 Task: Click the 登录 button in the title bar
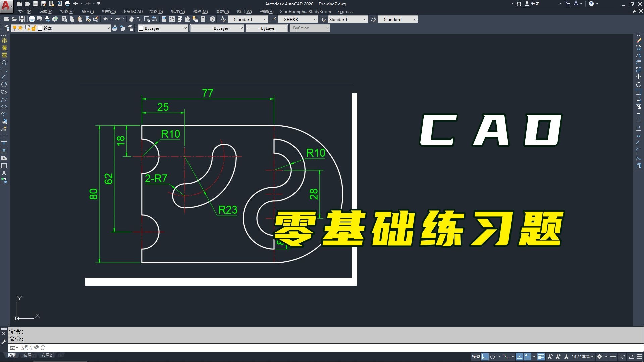point(535,4)
